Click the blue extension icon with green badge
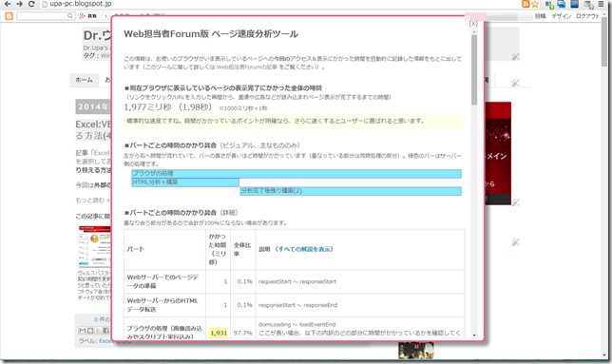This screenshot has height=364, width=612. pyautogui.click(x=549, y=5)
